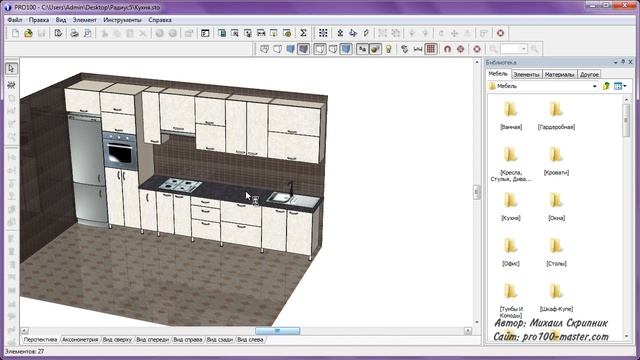Open print preview with the magnifier-page icon

[x=87, y=33]
